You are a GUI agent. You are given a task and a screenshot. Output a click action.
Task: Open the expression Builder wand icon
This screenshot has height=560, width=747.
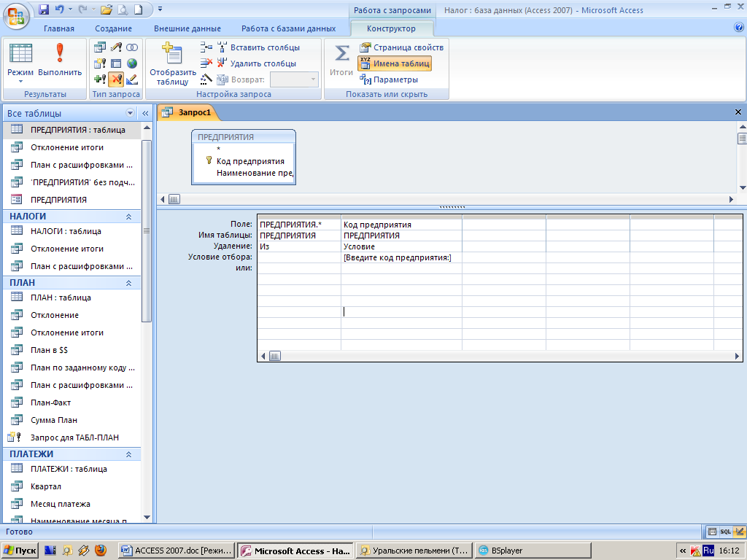(x=206, y=79)
